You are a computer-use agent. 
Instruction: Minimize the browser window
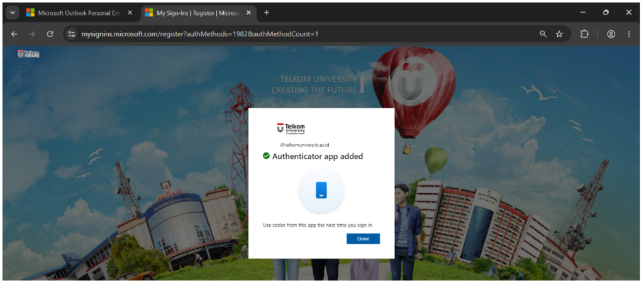(583, 13)
